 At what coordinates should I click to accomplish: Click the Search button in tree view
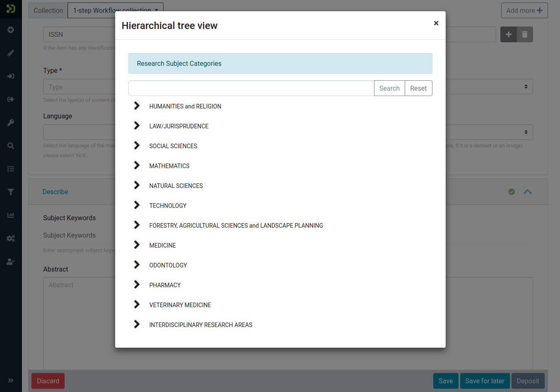[389, 88]
